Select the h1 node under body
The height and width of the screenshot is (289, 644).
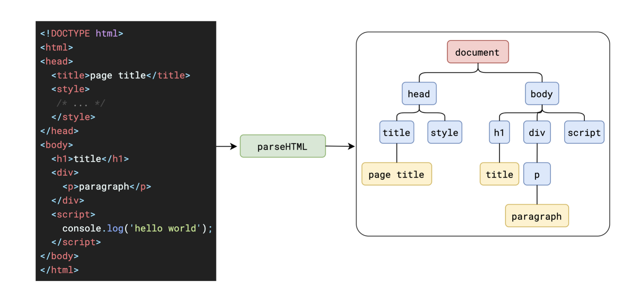[499, 132]
